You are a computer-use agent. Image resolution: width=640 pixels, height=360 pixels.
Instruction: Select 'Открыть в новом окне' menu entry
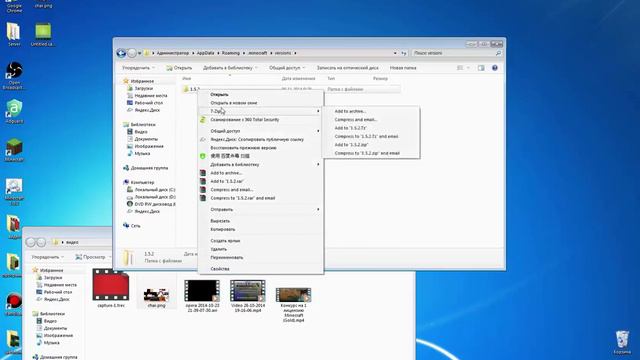(x=233, y=103)
